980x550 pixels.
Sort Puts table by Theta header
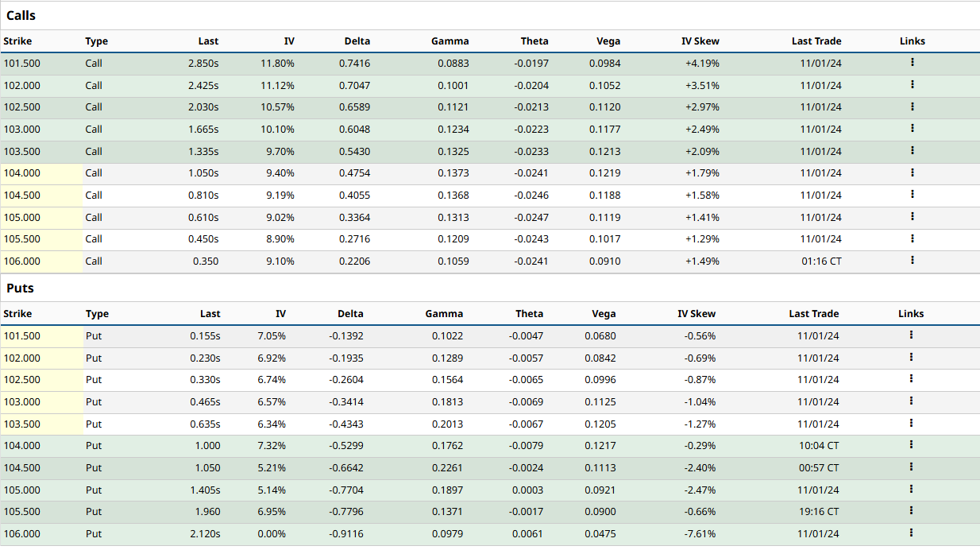pos(530,314)
